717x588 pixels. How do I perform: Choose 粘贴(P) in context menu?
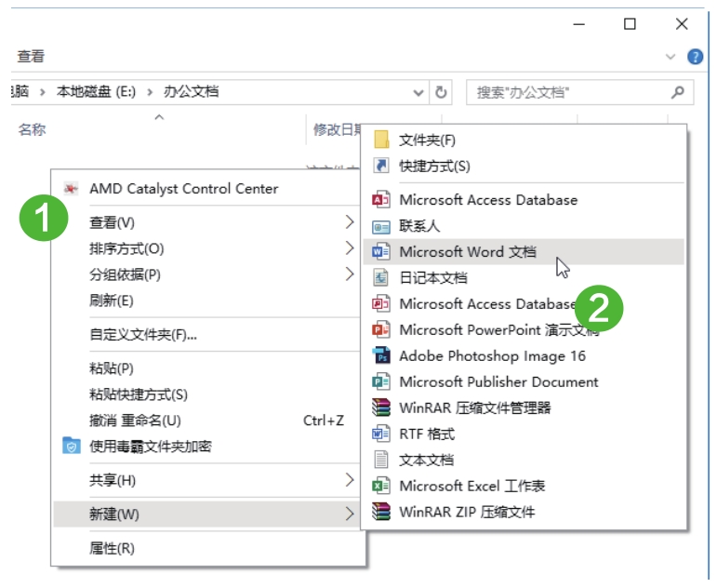coord(112,368)
